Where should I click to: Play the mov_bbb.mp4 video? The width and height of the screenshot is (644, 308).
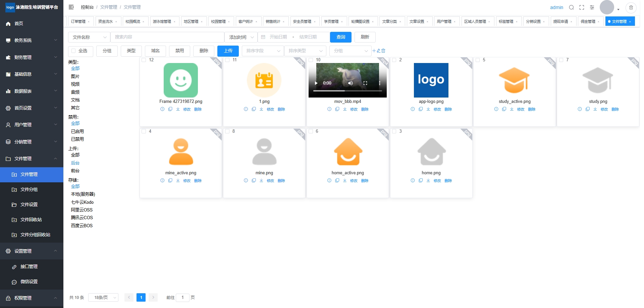[x=316, y=83]
